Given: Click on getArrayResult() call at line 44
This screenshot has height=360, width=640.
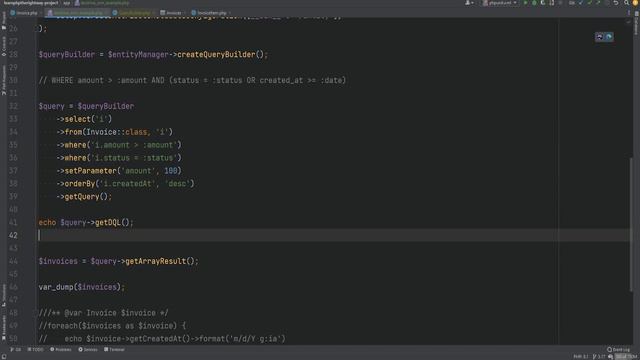Looking at the screenshot, I should point(160,262).
